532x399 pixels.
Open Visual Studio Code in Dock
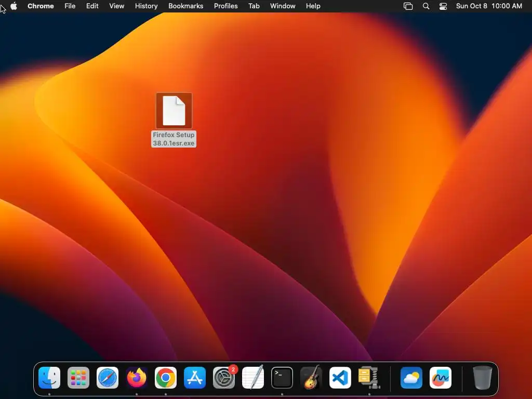click(340, 378)
